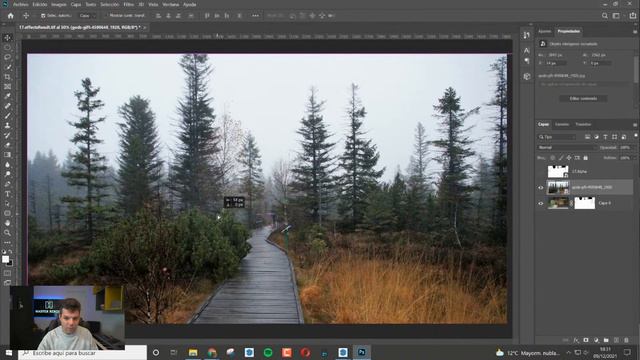Image resolution: width=640 pixels, height=360 pixels.
Task: Toggle the layer filter on/off switch
Action: tap(635, 136)
